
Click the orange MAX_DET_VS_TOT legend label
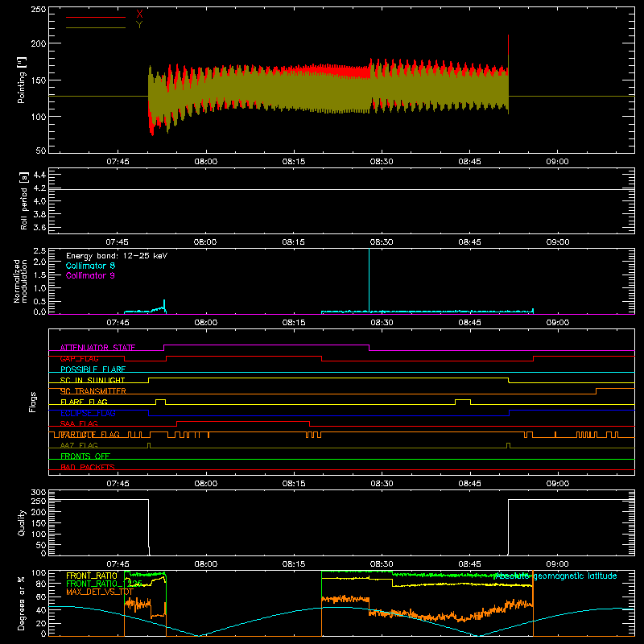click(x=100, y=592)
